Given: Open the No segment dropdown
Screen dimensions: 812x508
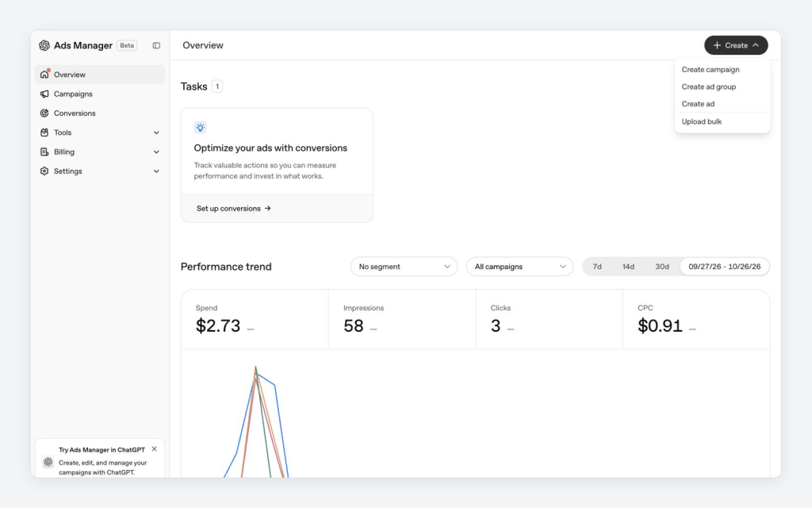Looking at the screenshot, I should tap(404, 267).
